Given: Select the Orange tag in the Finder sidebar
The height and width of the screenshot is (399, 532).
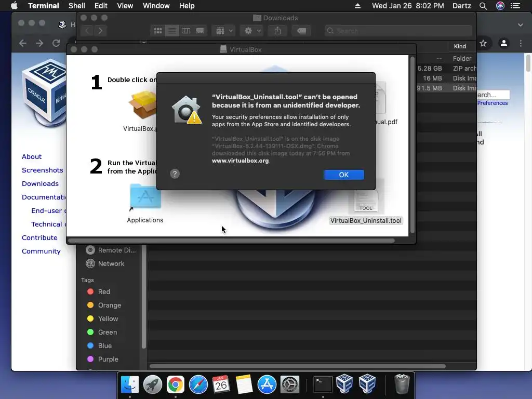Looking at the screenshot, I should pos(104,305).
